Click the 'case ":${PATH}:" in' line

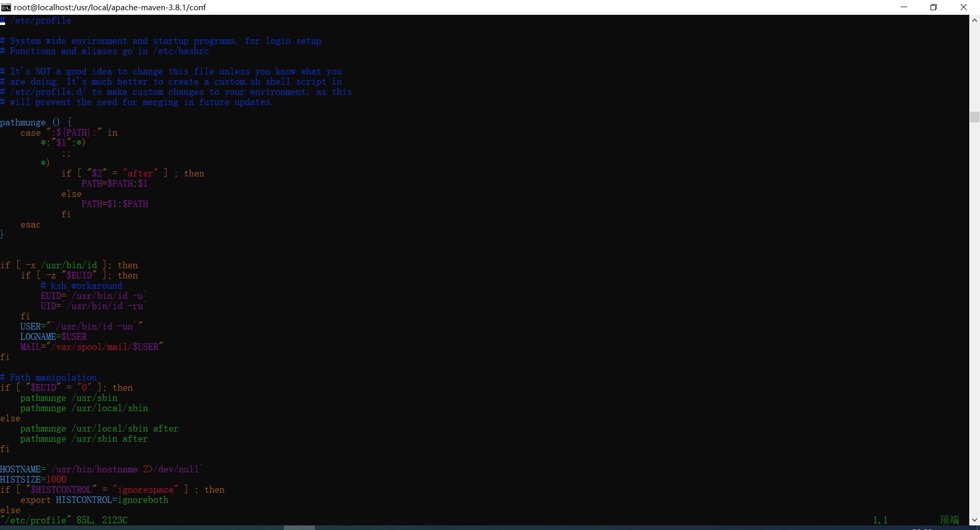tap(69, 133)
